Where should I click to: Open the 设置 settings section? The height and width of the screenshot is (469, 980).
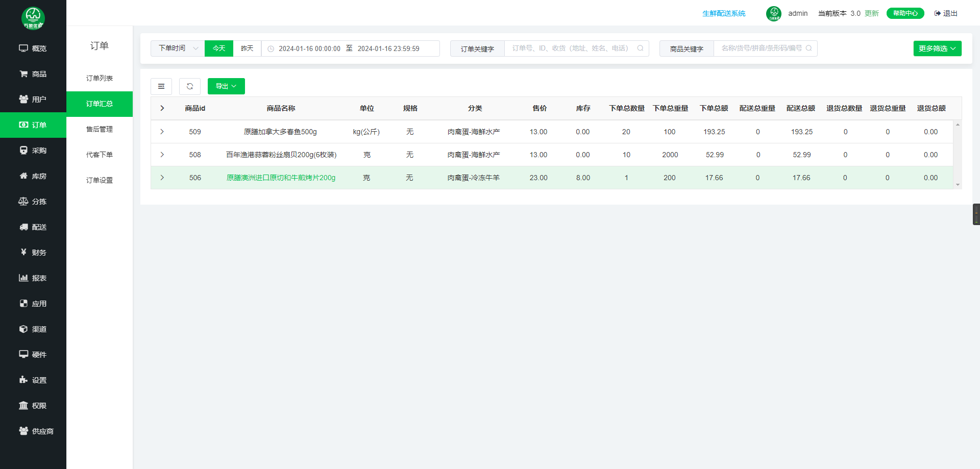(33, 380)
